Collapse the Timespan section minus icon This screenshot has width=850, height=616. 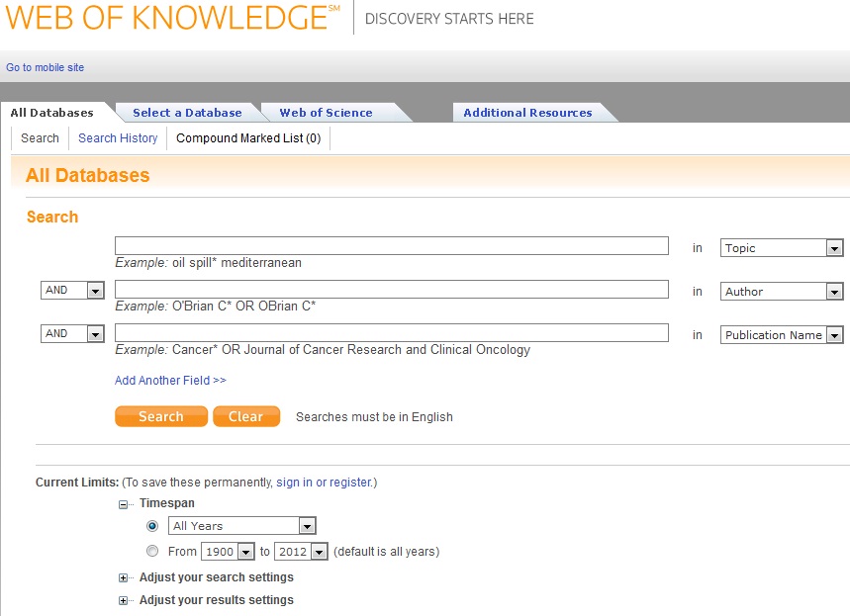point(124,504)
